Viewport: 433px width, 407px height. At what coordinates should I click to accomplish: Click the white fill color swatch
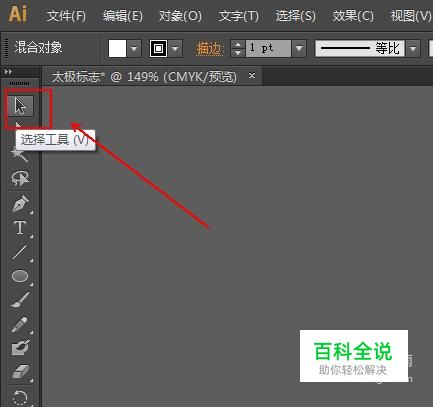(x=117, y=49)
